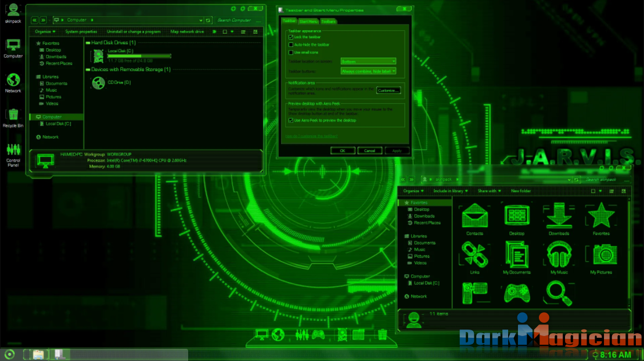Click the Search skinpack field

[x=606, y=179]
